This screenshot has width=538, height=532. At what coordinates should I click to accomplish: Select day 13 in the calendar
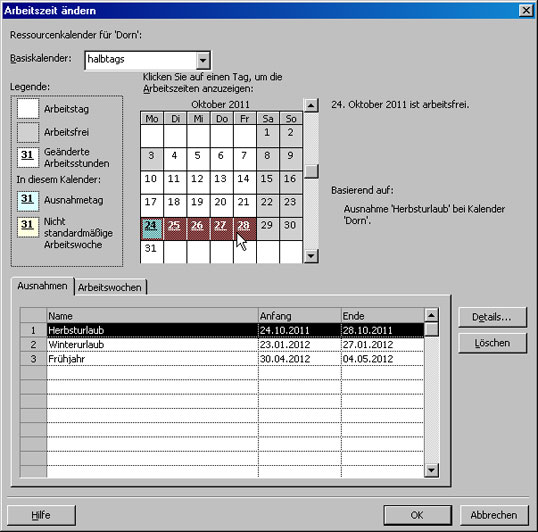221,182
